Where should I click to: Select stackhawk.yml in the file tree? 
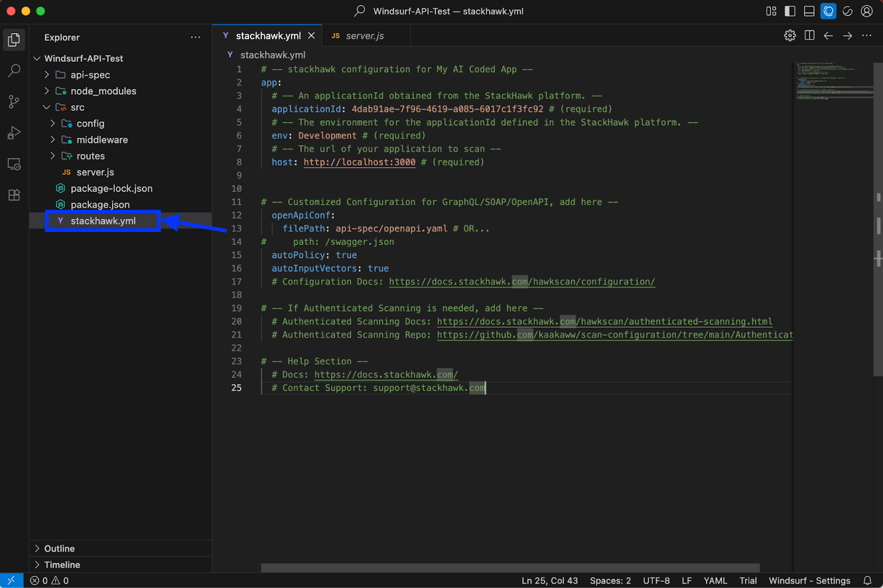point(120,221)
